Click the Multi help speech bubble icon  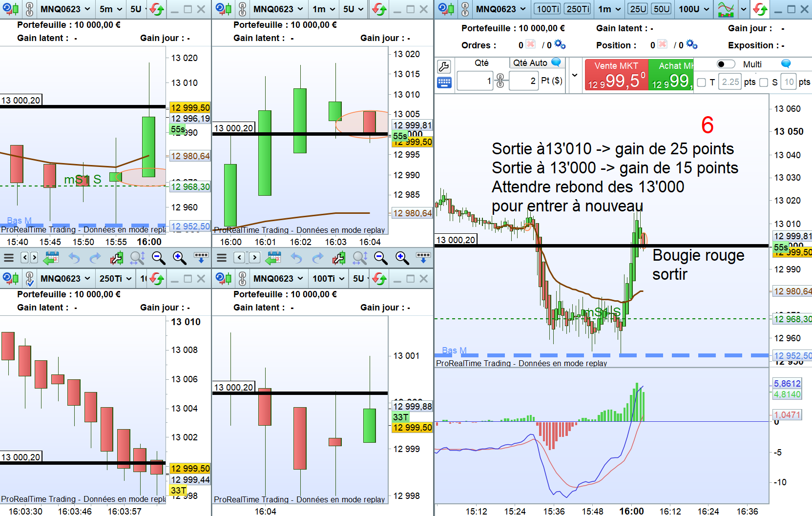786,63
